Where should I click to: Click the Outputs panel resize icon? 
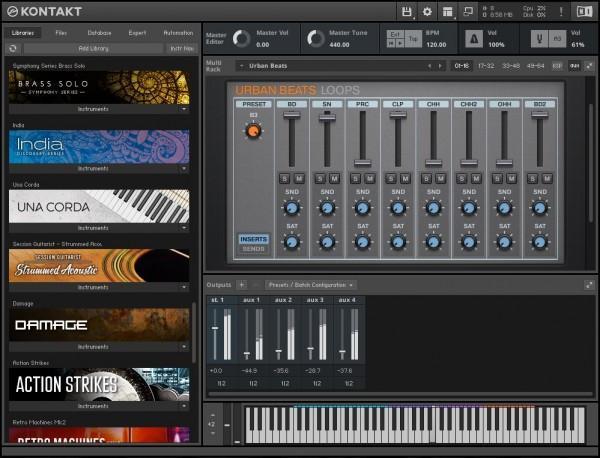[x=589, y=285]
